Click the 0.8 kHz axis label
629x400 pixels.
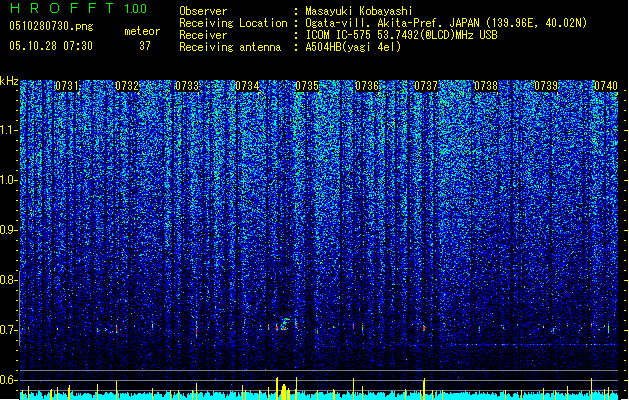tap(8, 280)
